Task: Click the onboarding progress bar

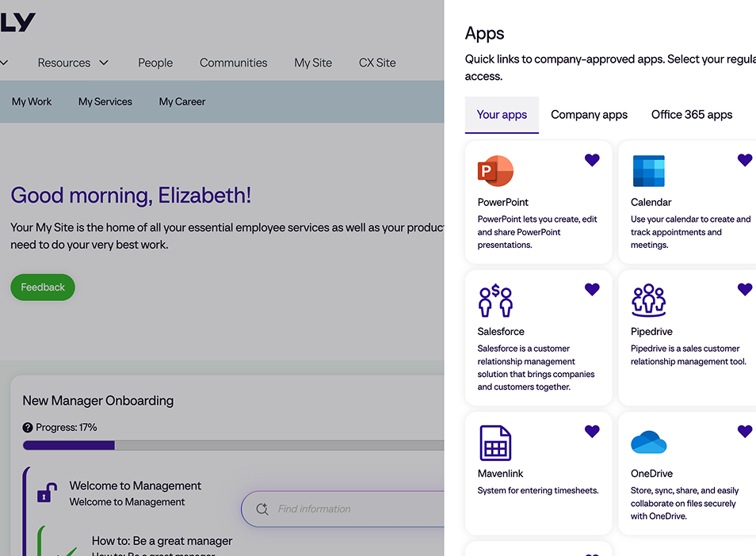Action: coord(233,445)
